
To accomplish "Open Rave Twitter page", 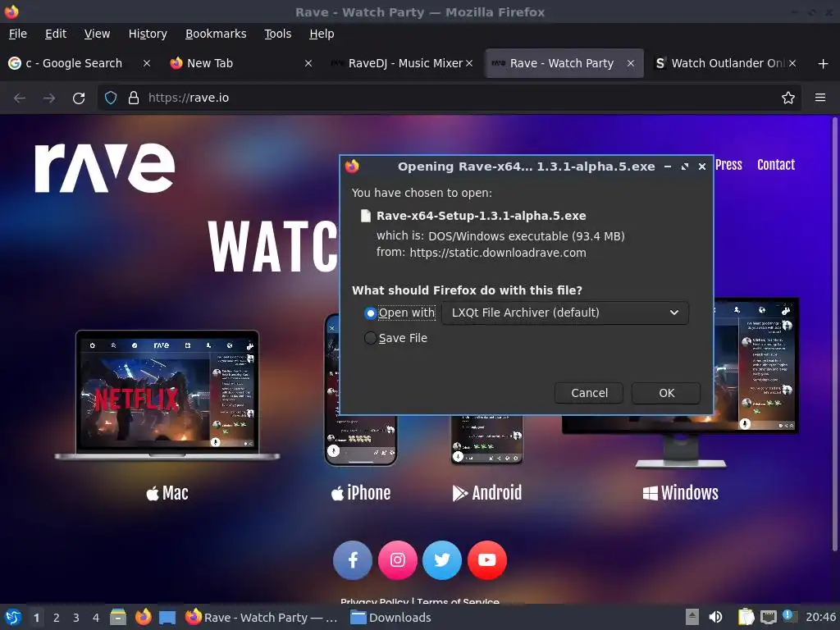I will pos(442,560).
